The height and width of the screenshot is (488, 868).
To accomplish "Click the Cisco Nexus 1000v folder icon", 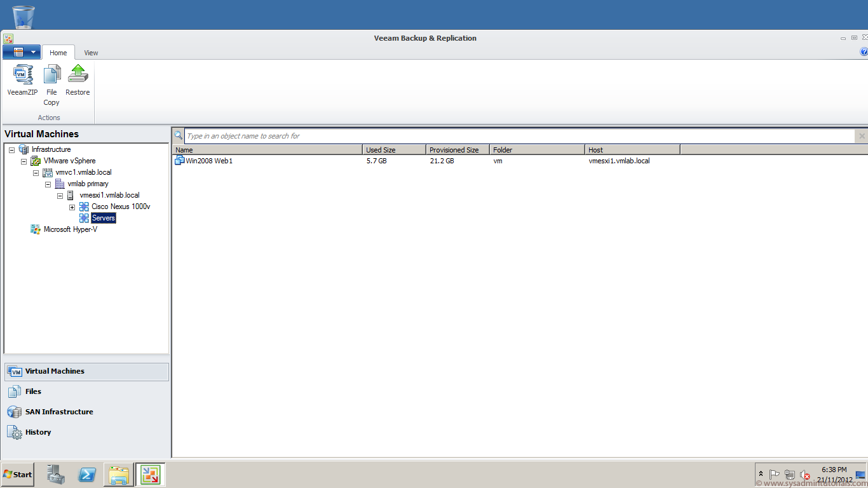I will point(84,207).
